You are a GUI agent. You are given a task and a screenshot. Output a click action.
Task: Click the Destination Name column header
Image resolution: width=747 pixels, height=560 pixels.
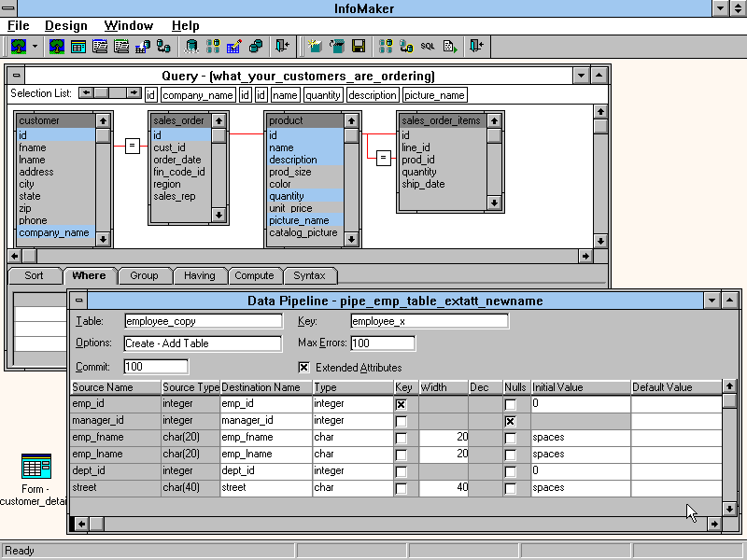[x=266, y=387]
